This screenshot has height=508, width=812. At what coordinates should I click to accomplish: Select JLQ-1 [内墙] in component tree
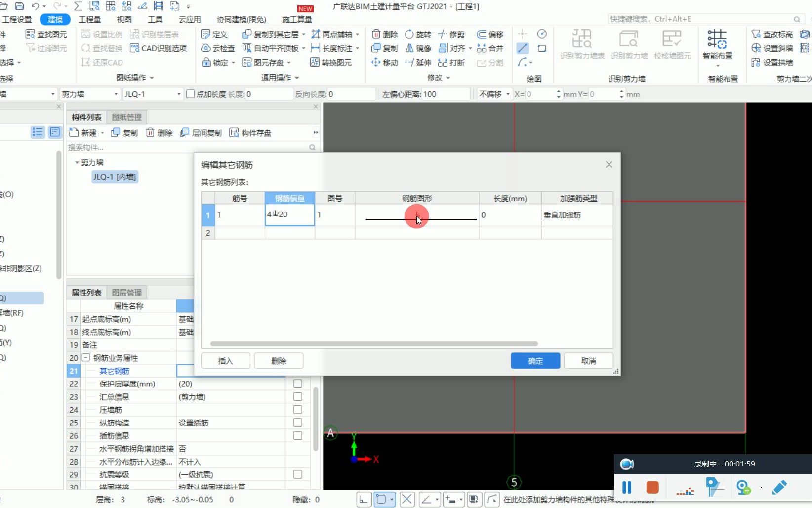tap(115, 177)
